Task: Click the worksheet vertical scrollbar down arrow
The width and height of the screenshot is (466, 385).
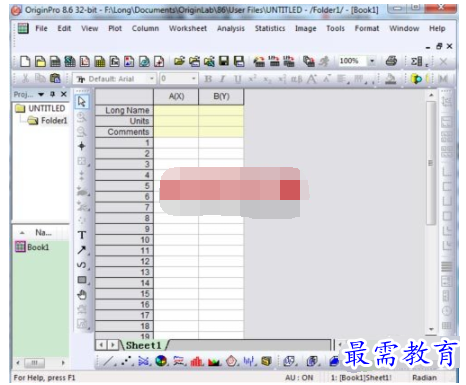Action: (x=431, y=329)
